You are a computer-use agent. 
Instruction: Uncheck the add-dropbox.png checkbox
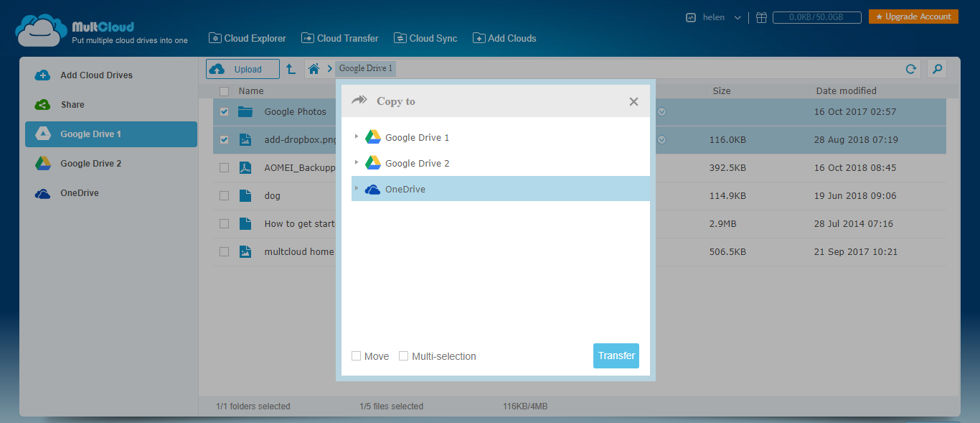point(224,140)
